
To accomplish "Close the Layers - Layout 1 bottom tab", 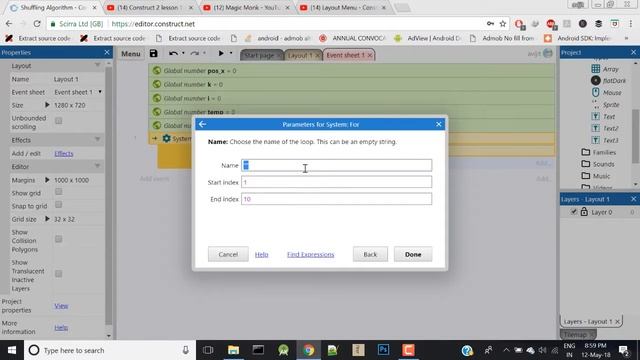I will pos(617,322).
